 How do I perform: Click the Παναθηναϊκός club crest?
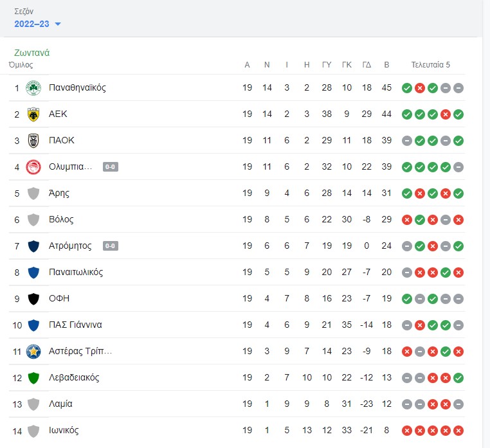click(33, 88)
